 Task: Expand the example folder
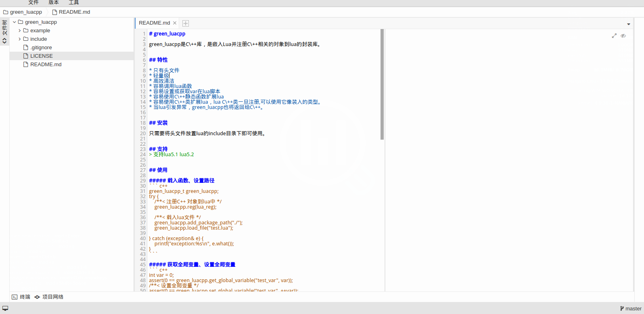click(19, 31)
